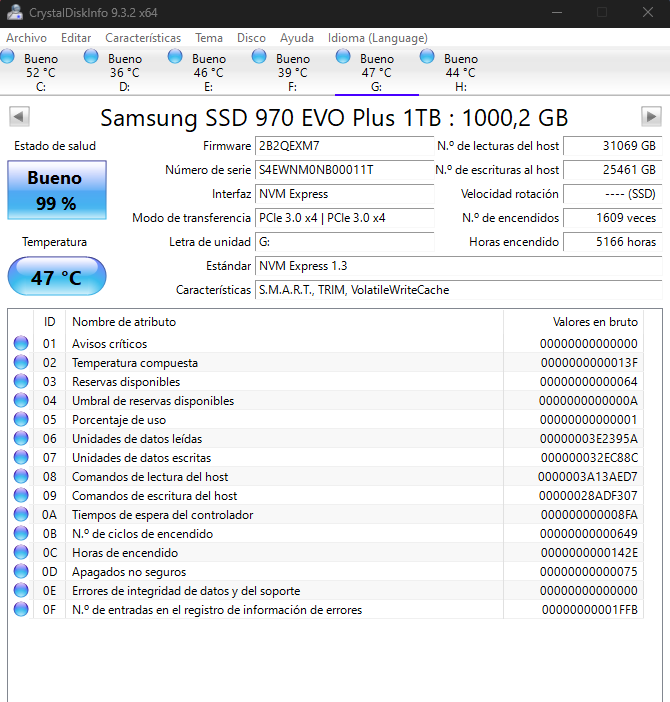Click the serial number field S4EWNM0NB00011T
670x702 pixels.
(345, 170)
